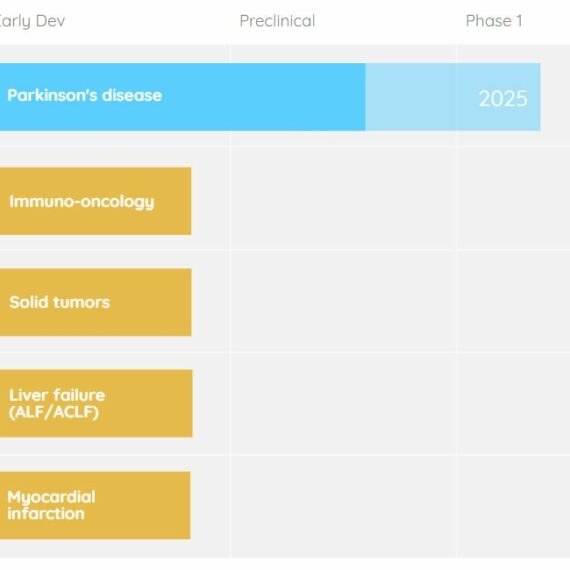Viewport: 570px width, 570px height.
Task: Click empty Phase 1 cell beside Myocardial infarction
Action: click(514, 506)
